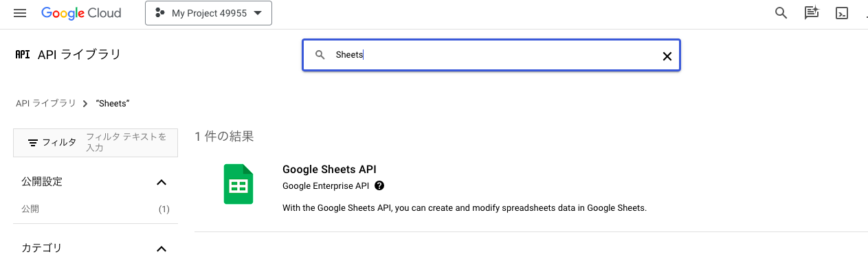Open the hamburger navigation menu
This screenshot has height=261, width=868.
click(x=20, y=13)
